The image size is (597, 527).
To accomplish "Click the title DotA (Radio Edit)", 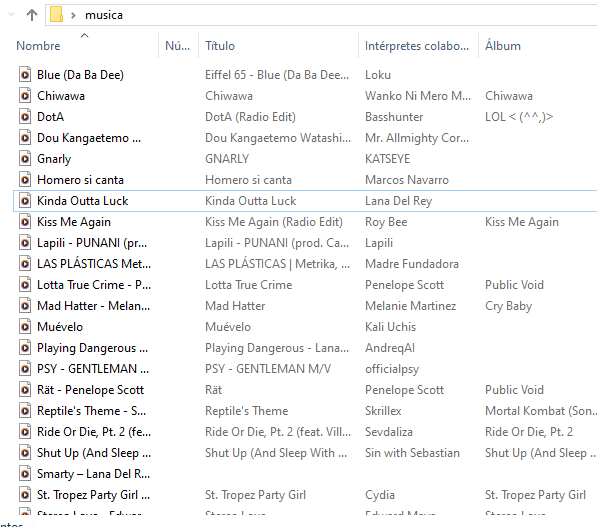I will click(250, 117).
